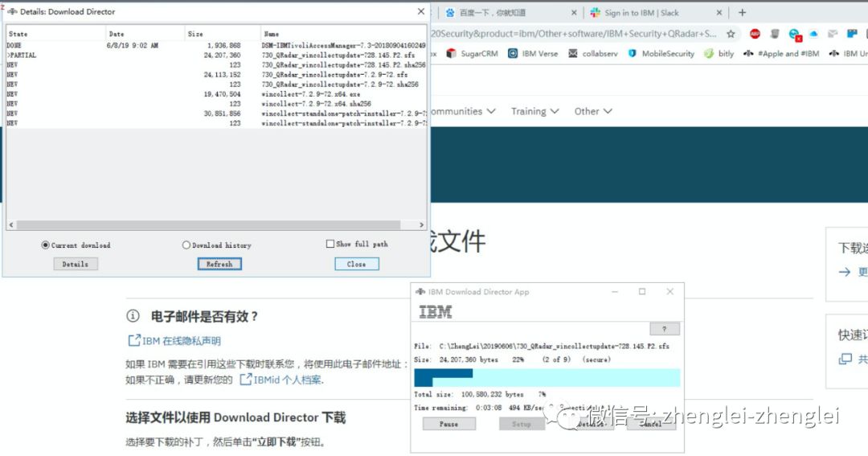Screen dimensions: 868x456
Task: Click the browser address bar URL
Action: pyautogui.click(x=574, y=34)
